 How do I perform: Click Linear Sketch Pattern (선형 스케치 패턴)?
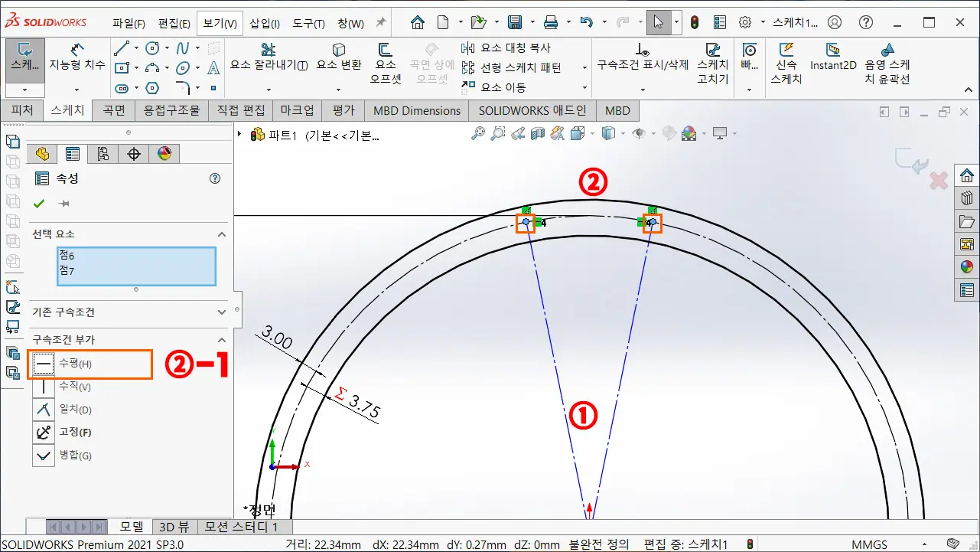coord(512,67)
